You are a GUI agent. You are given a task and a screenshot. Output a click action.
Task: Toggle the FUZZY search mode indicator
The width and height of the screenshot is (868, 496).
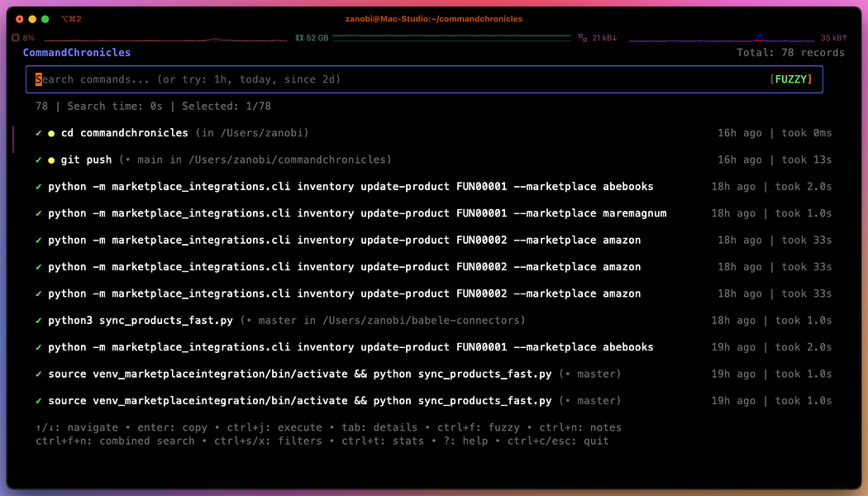[x=790, y=79]
